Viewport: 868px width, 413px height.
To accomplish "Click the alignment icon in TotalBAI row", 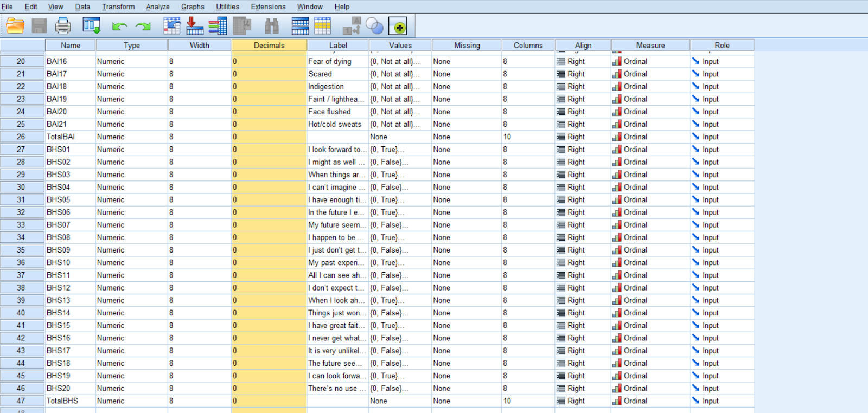I will [x=561, y=137].
